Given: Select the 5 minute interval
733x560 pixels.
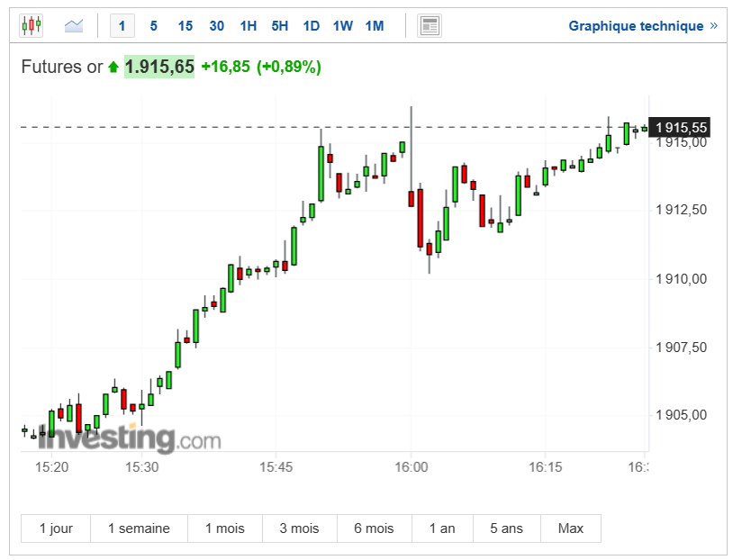Looking at the screenshot, I should tap(153, 26).
